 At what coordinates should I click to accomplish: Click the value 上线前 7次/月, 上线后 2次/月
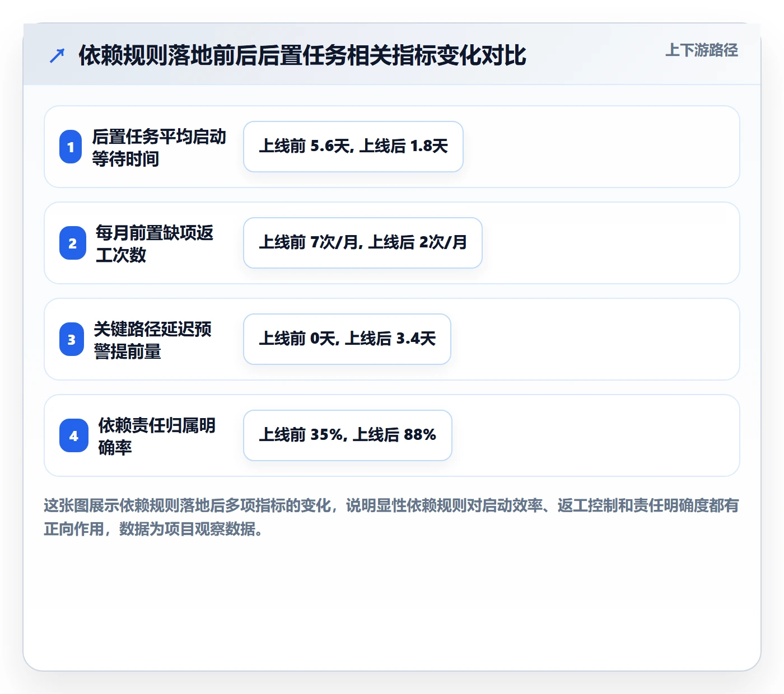click(363, 243)
